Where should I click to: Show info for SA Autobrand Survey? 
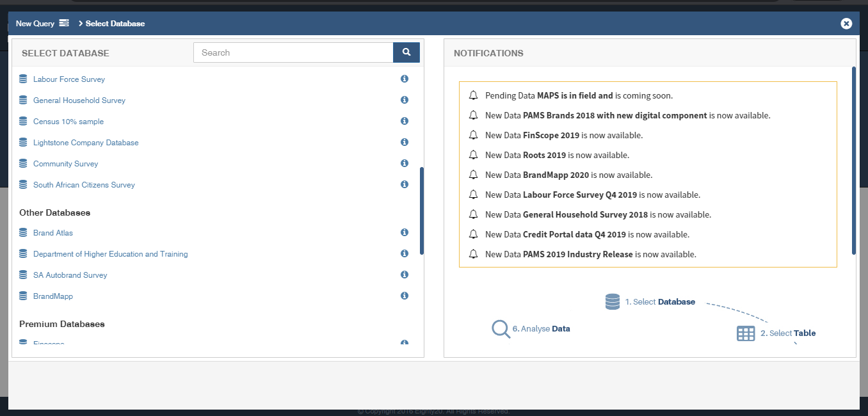tap(405, 275)
